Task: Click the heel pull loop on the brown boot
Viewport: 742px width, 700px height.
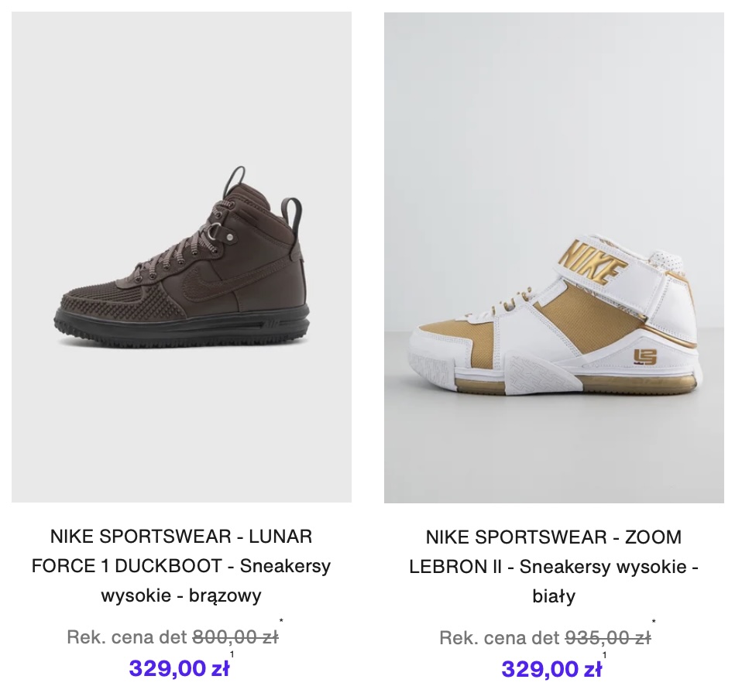Action: point(293,211)
